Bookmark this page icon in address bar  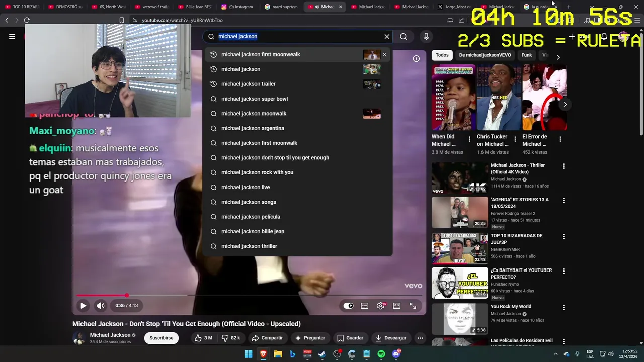tap(122, 20)
